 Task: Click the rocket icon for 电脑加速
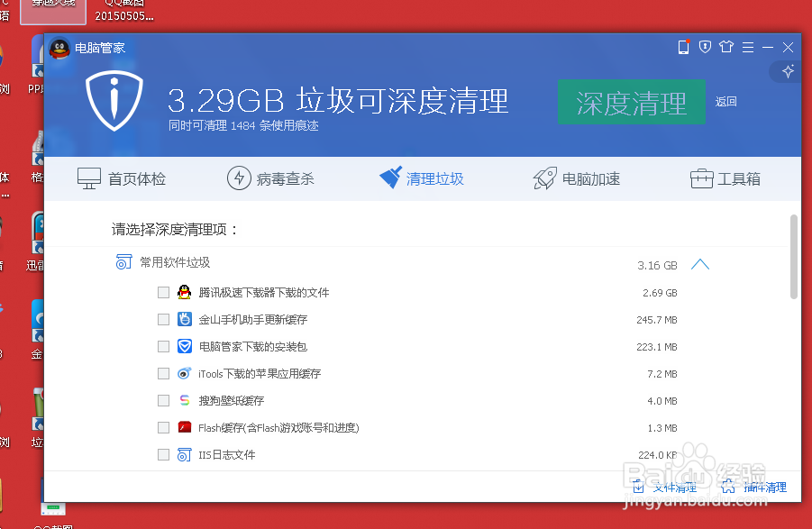click(x=544, y=178)
